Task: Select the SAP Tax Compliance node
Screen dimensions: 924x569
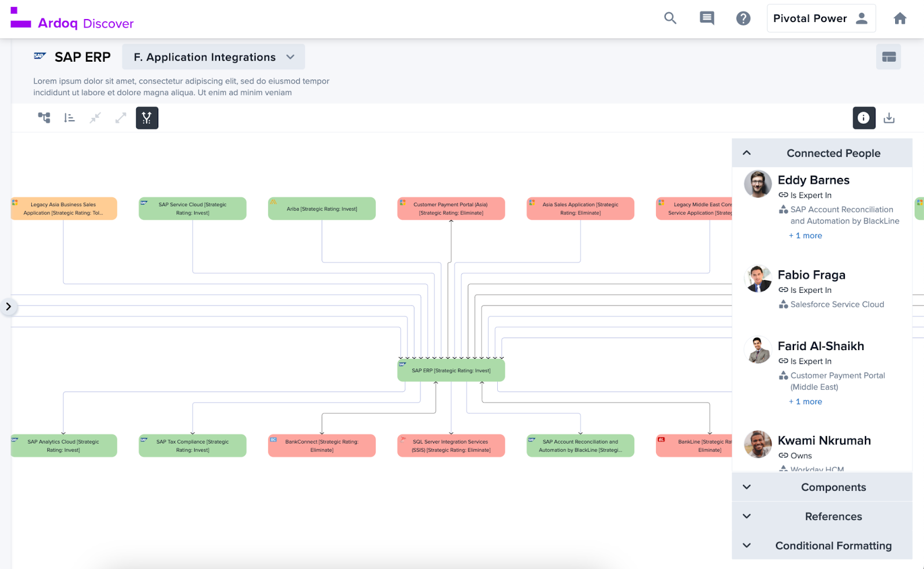Action: [x=192, y=446]
